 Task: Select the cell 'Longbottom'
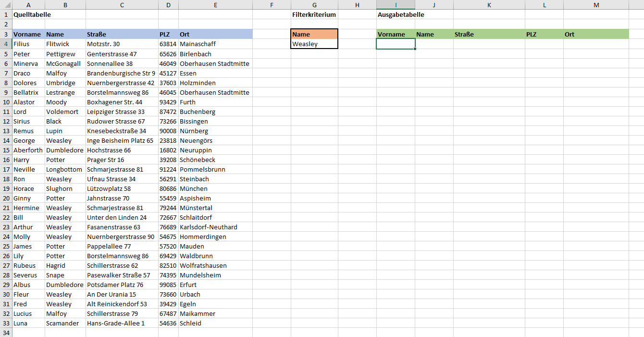65,169
